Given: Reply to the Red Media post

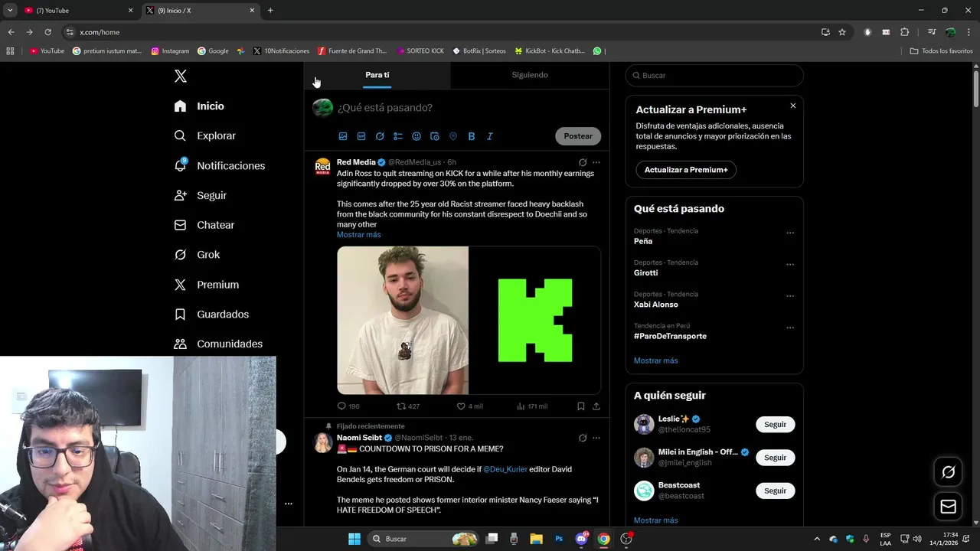Looking at the screenshot, I should click(x=348, y=406).
